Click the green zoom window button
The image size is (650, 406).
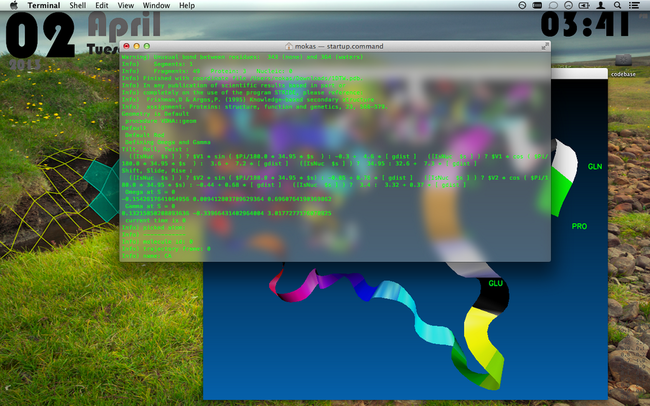(147, 46)
